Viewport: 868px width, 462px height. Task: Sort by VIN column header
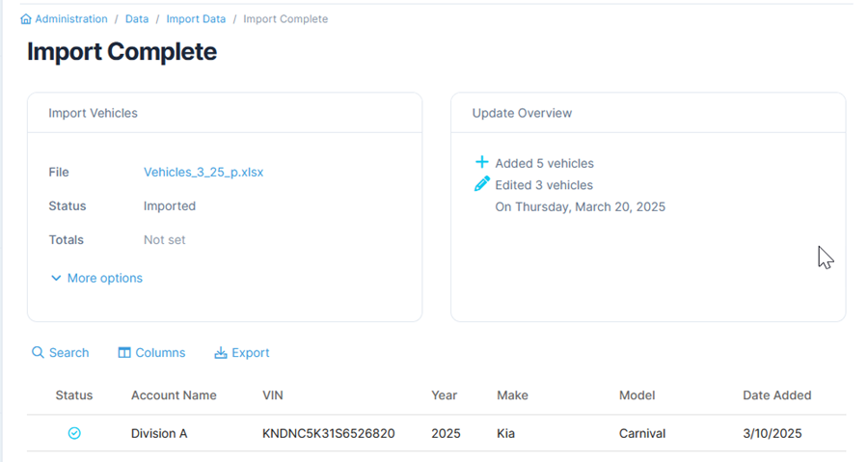tap(272, 395)
